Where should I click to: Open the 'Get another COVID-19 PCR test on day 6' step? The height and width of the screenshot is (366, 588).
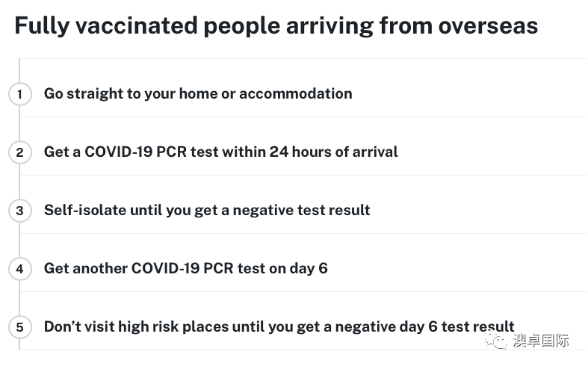click(185, 268)
